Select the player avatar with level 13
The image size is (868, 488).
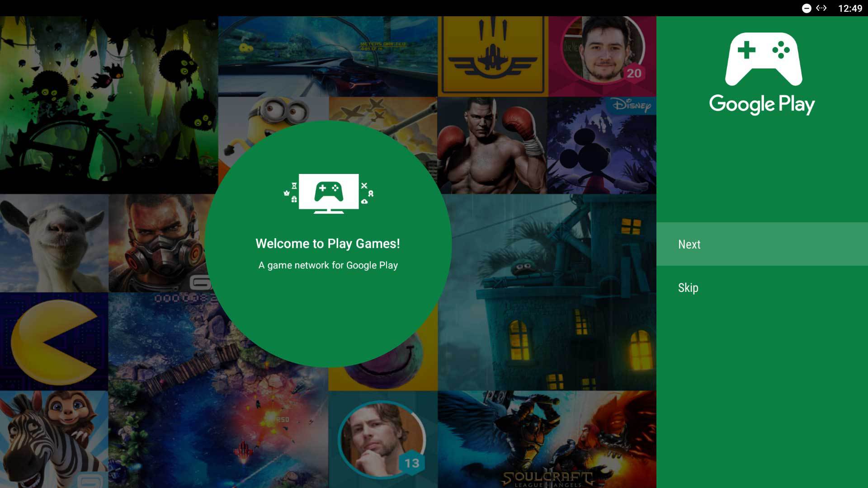pyautogui.click(x=383, y=439)
